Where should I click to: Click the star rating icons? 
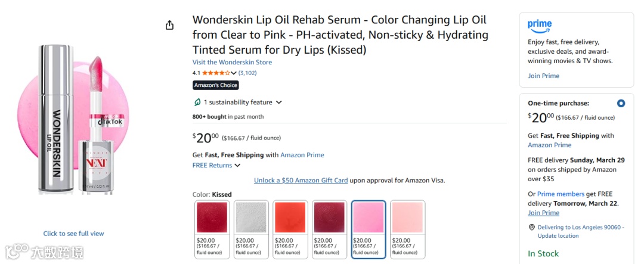(215, 73)
